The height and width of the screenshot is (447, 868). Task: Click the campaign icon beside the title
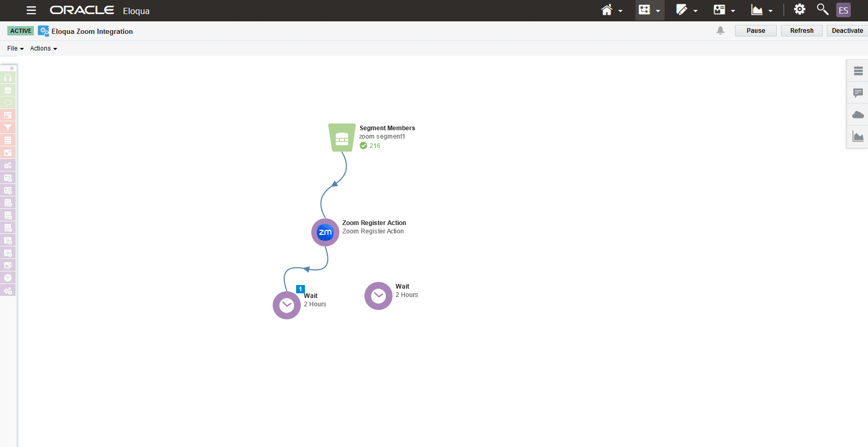coord(44,31)
